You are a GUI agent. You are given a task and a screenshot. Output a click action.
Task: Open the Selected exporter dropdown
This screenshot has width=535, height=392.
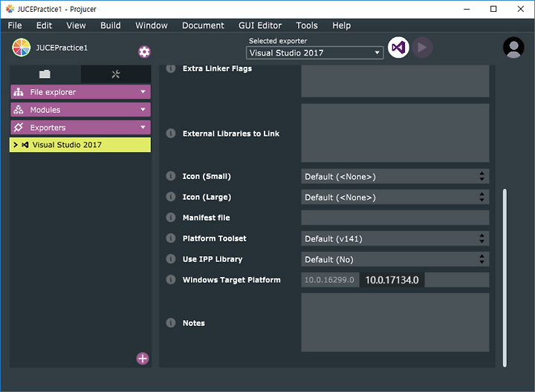(x=314, y=53)
